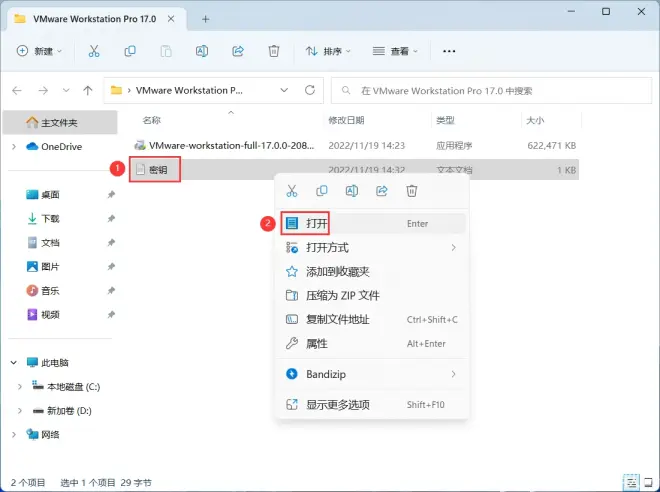This screenshot has height=492, width=660.
Task: Open 视频 in quick access
Action: coord(43,314)
